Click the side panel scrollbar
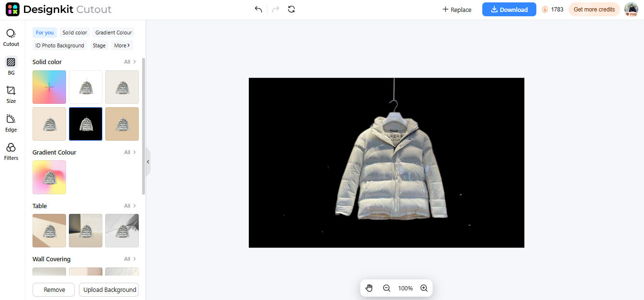The image size is (644, 300). coord(144,126)
